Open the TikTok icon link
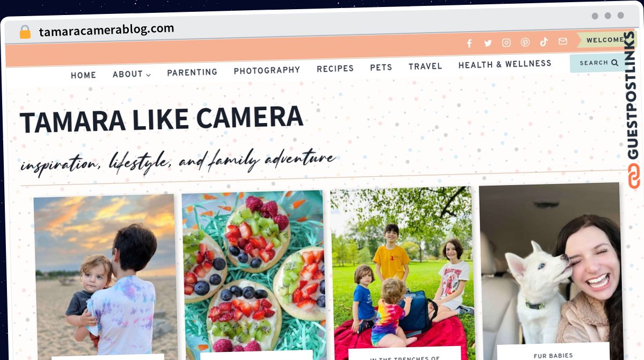The width and height of the screenshot is (644, 360). pos(544,42)
